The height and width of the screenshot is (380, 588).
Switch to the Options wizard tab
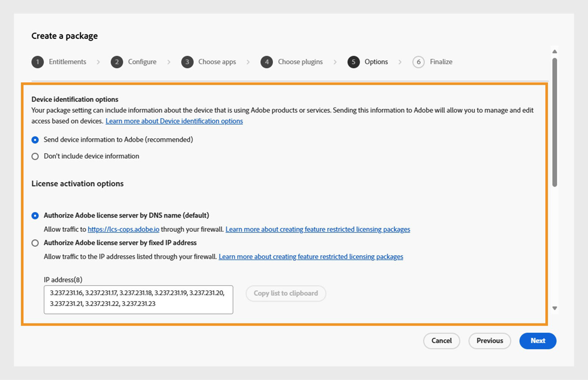pos(376,62)
